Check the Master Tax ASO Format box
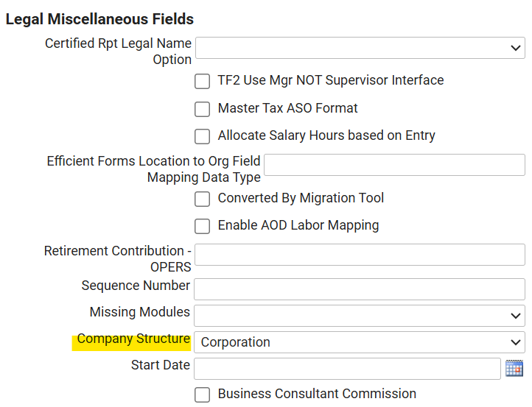This screenshot has height=407, width=532. (202, 109)
